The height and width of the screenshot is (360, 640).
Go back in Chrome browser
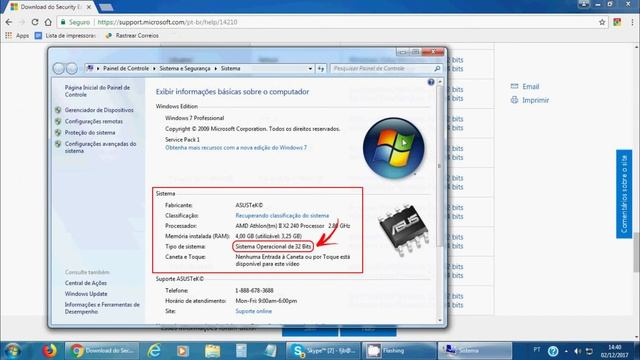9,22
